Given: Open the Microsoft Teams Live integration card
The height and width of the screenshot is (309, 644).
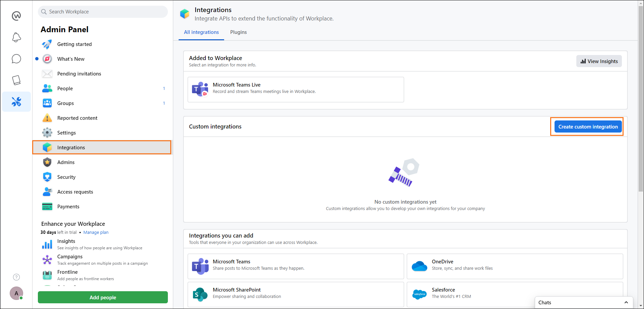Looking at the screenshot, I should (296, 90).
